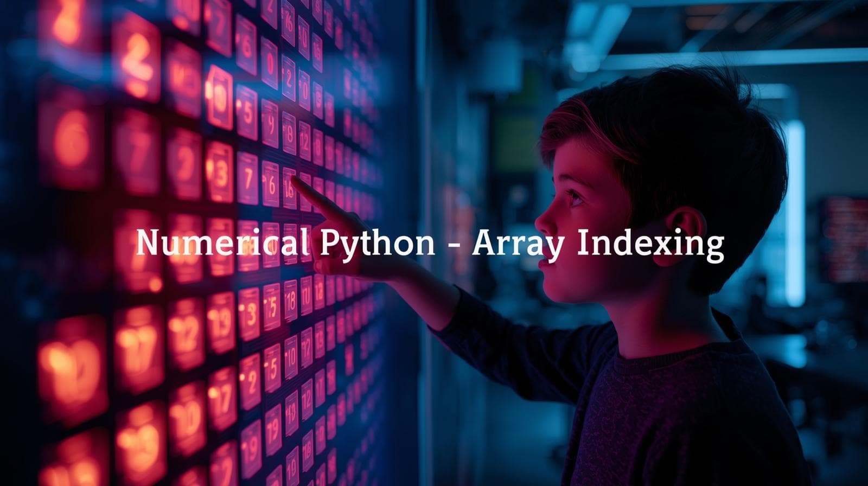Click the boy's eye
Viewport: 868px width, 486px height.
pos(575,195)
